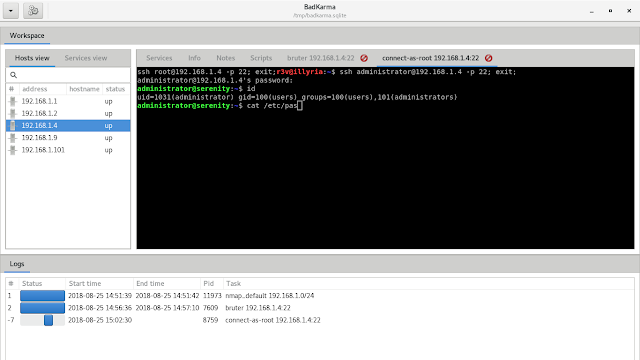This screenshot has width=640, height=360.
Task: Close the bruter 192.168.1.4:22 tab via red icon
Action: (x=364, y=58)
